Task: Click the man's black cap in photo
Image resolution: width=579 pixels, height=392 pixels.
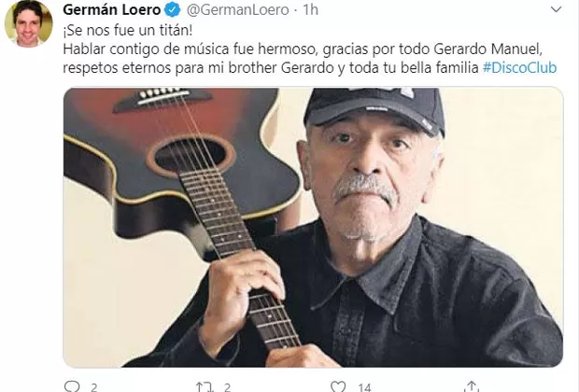Action: coord(374,109)
